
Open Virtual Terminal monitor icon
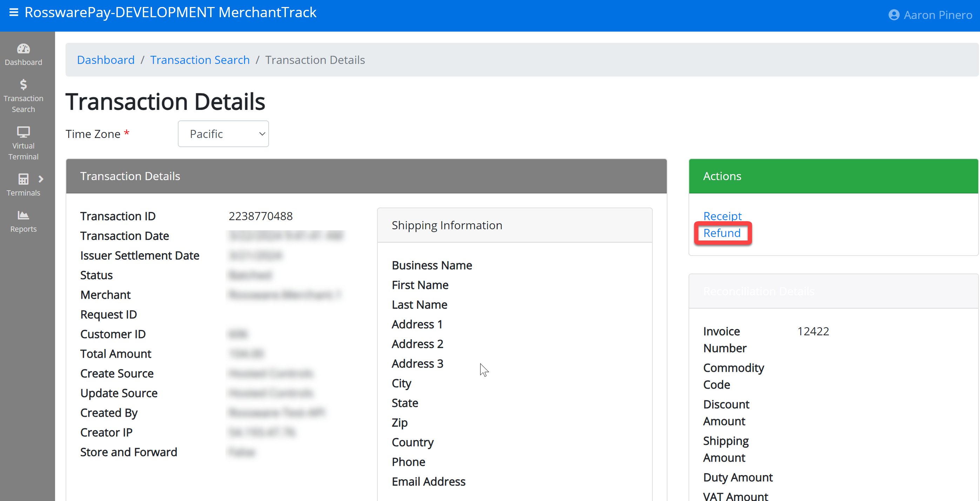pos(23,132)
